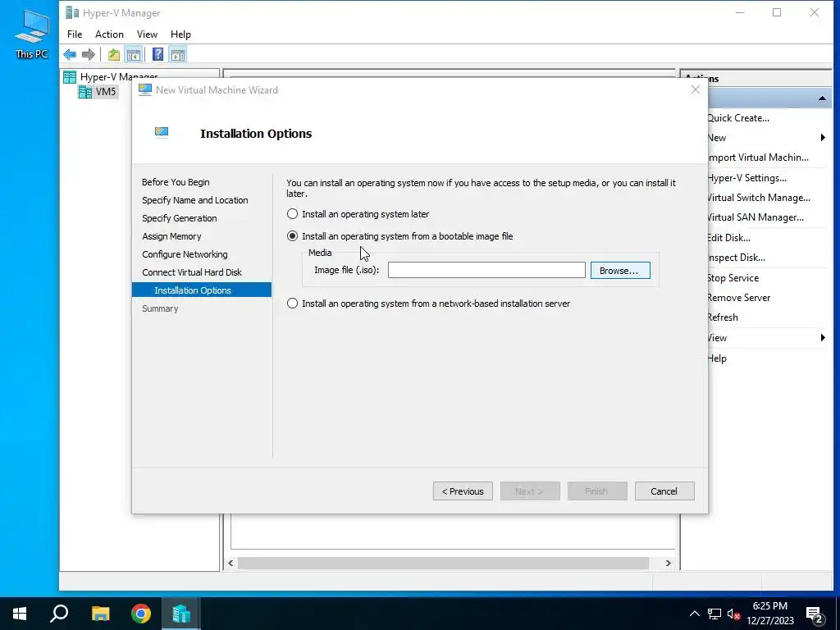Open the Help menu
The width and height of the screenshot is (840, 630).
180,34
